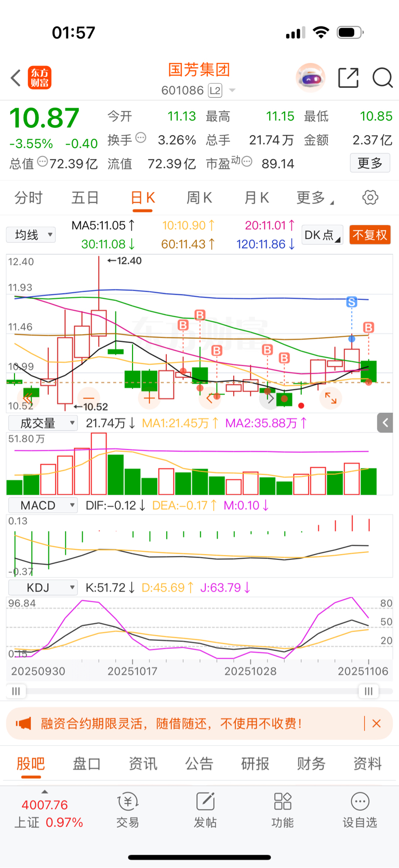Tap the 换手 info bubble icon

click(141, 138)
